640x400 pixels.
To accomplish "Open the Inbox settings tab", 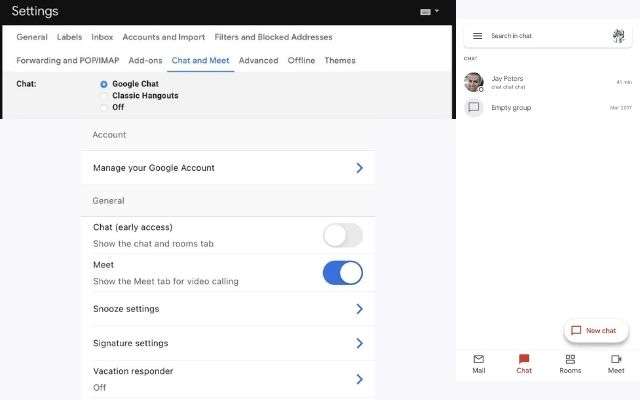I will coord(102,37).
